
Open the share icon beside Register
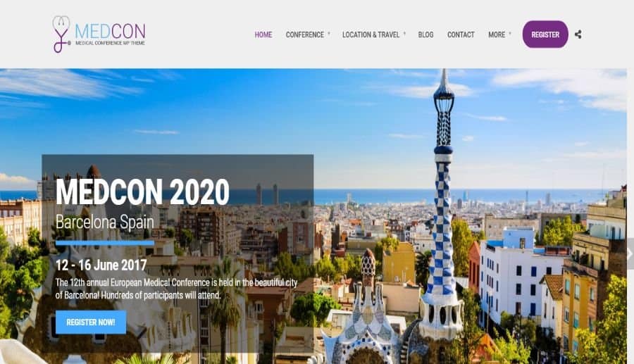point(578,34)
